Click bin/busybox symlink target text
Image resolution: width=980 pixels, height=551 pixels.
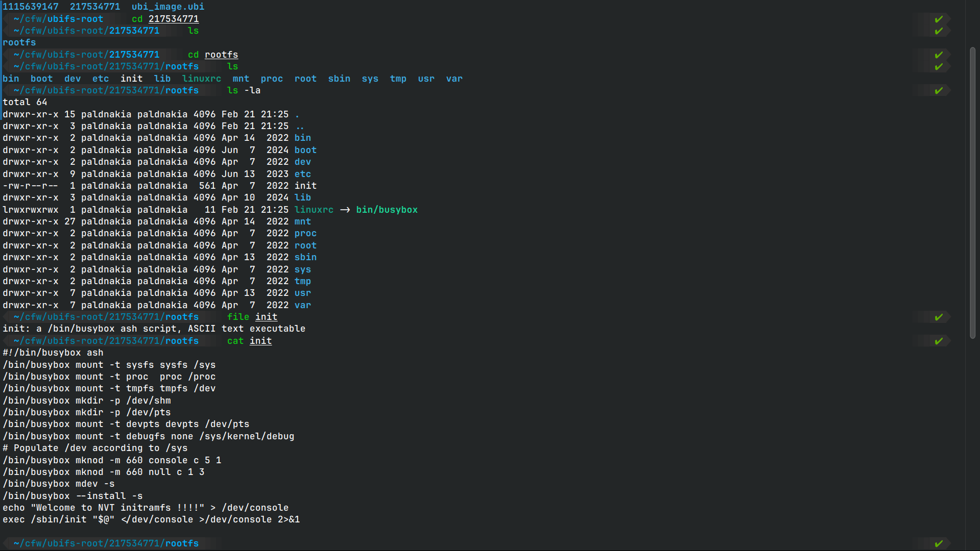[x=386, y=210]
